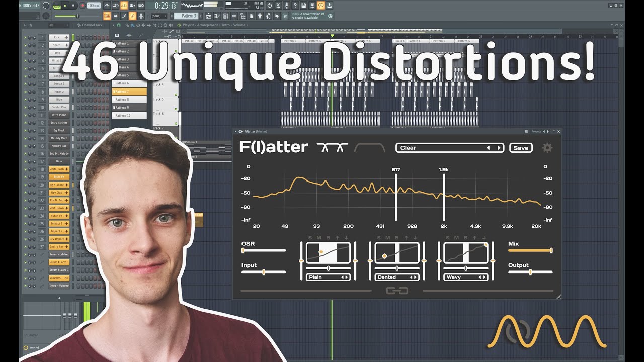
Task: Open the Plain distortion type dropdown
Action: click(328, 277)
